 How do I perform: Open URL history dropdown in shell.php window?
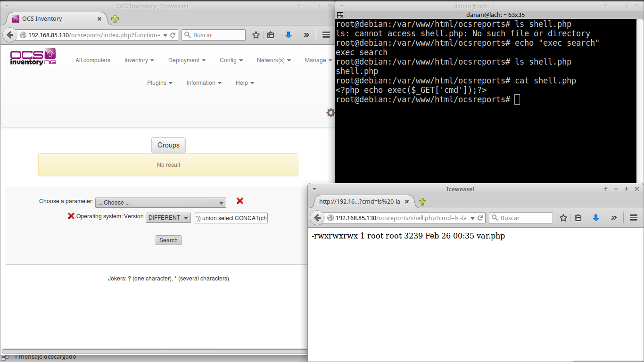(x=472, y=218)
